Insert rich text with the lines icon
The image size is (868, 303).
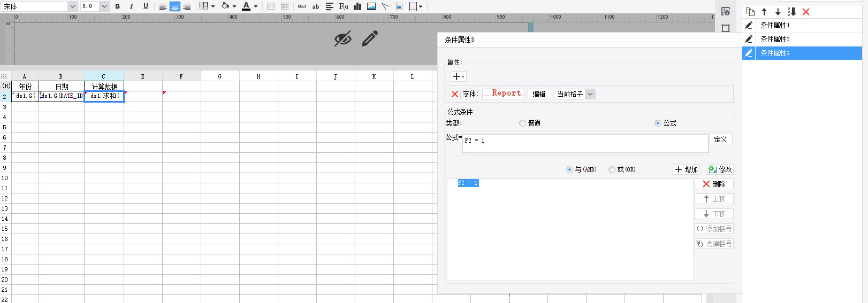[x=330, y=6]
